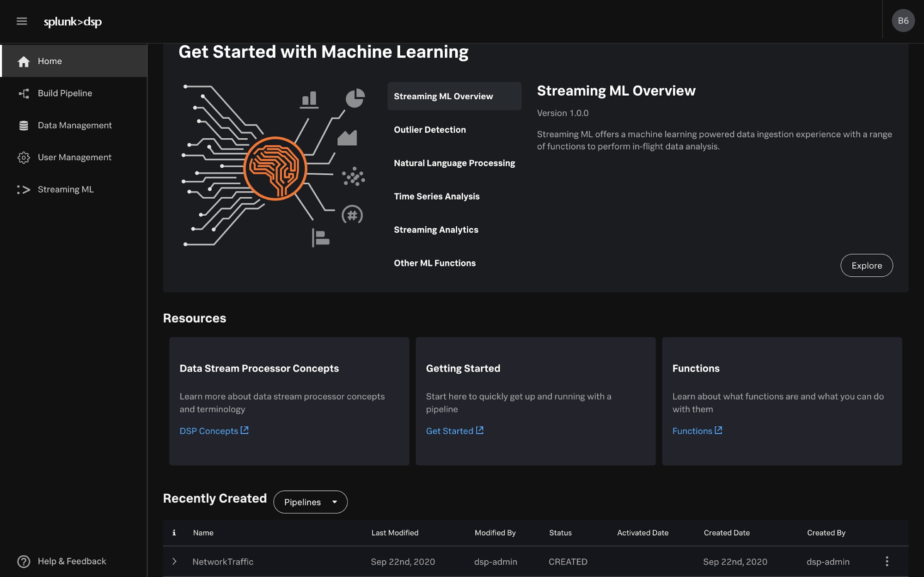924x577 pixels.
Task: Sort by the Created Date column header
Action: click(x=727, y=533)
